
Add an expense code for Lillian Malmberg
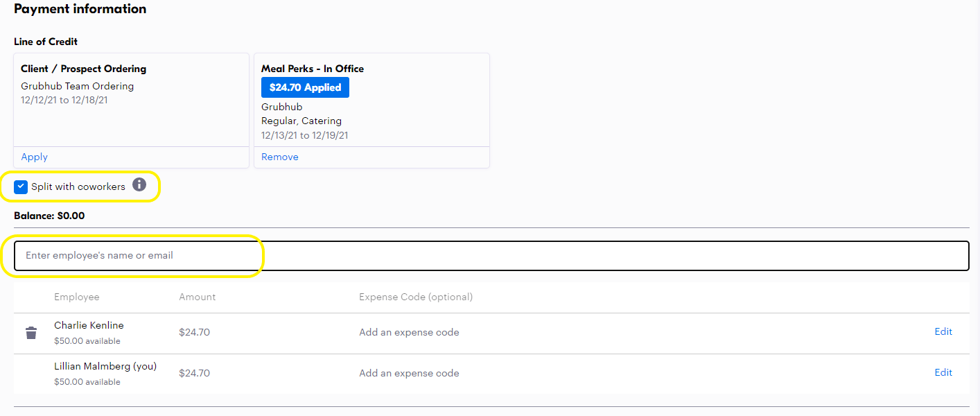click(409, 374)
